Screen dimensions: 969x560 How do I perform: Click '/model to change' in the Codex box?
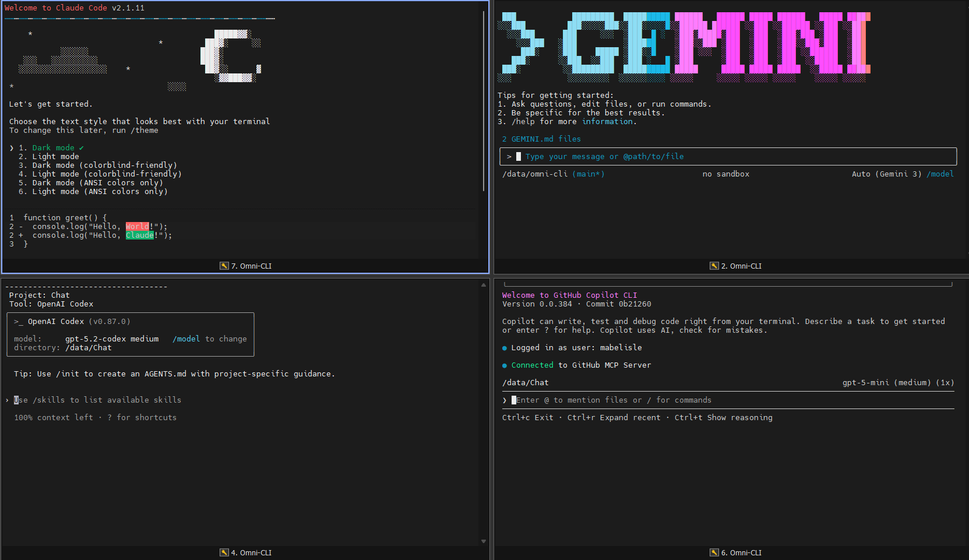[x=210, y=339]
